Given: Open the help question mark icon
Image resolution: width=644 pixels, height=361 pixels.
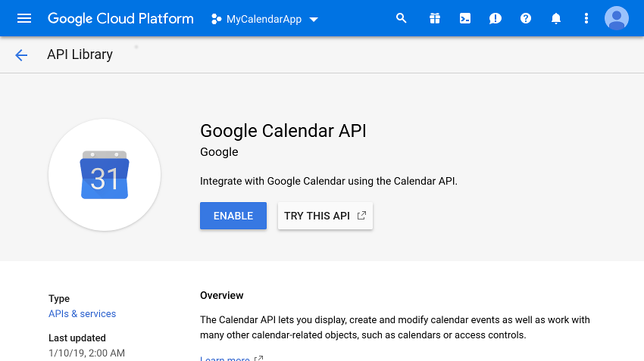Looking at the screenshot, I should pyautogui.click(x=526, y=18).
